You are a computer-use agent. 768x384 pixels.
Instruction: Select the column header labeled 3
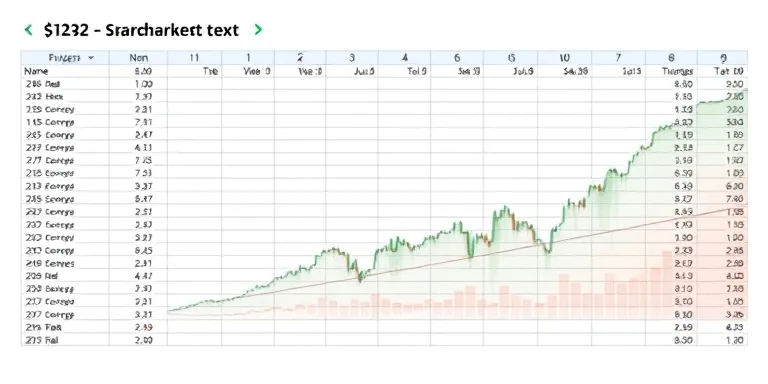click(x=352, y=58)
